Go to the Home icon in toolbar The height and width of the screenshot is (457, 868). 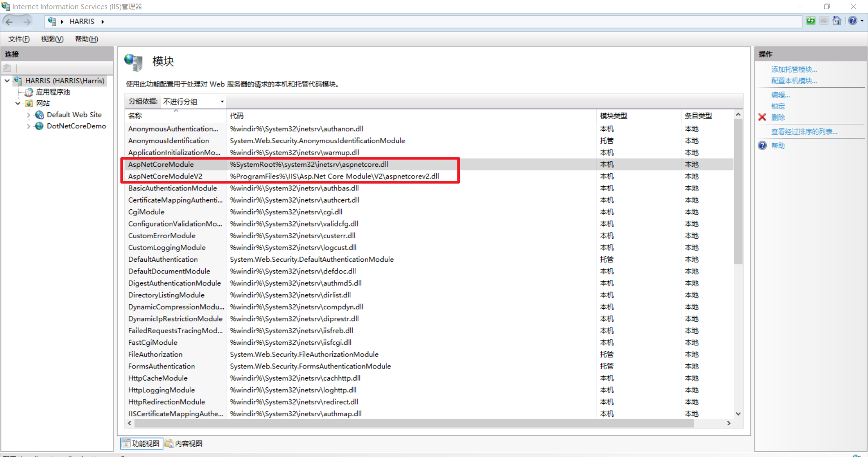click(x=837, y=21)
